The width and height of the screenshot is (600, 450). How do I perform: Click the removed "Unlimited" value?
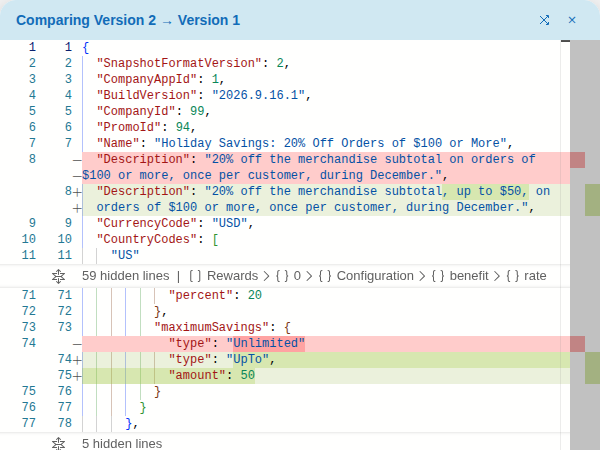click(266, 343)
